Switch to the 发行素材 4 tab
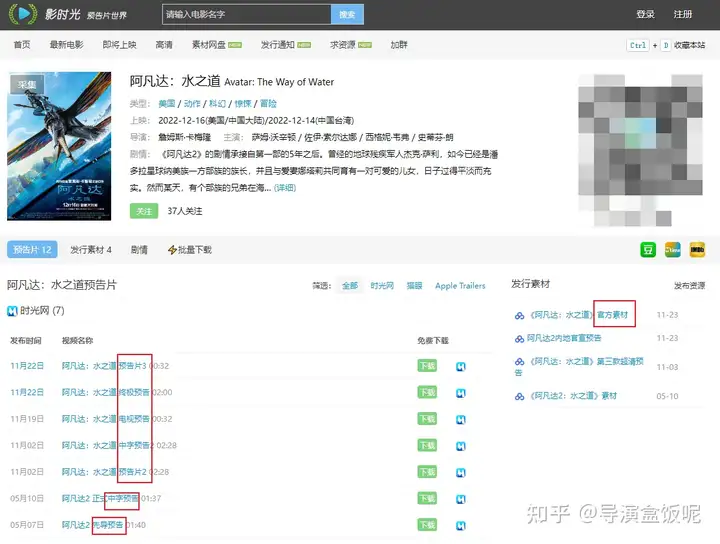This screenshot has width=720, height=544. click(91, 250)
